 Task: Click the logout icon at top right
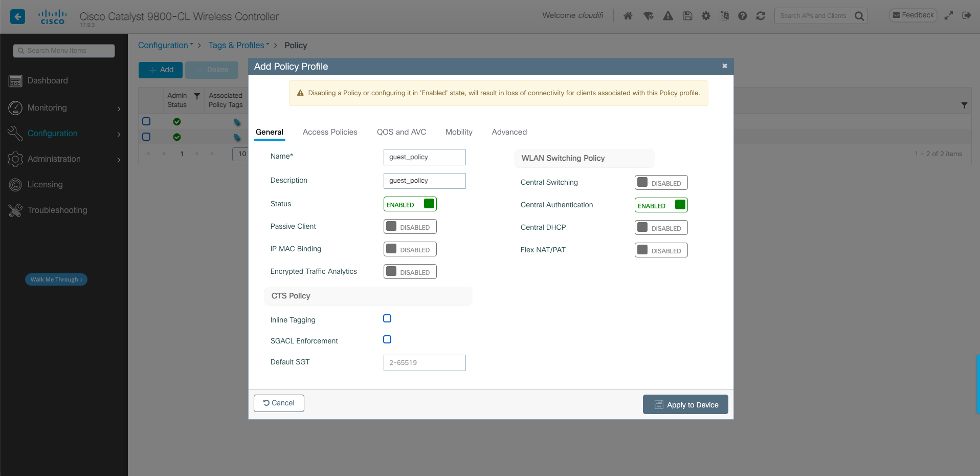coord(966,15)
